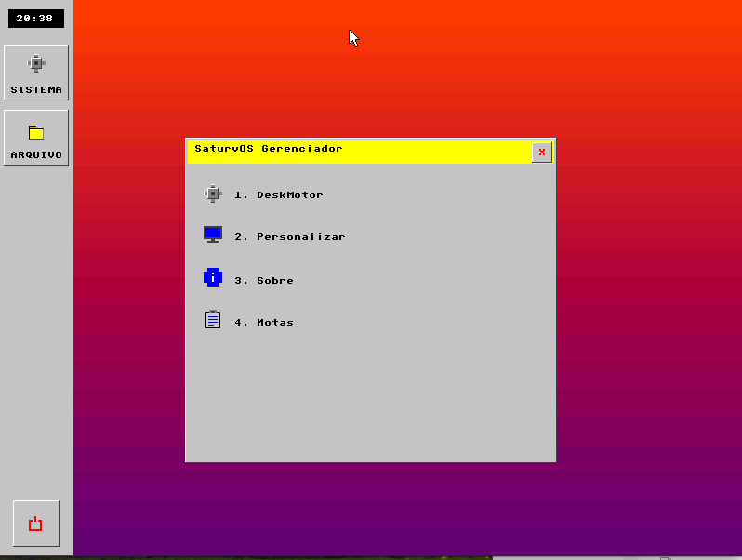Click the clipboard notes icon in list

[x=213, y=320]
